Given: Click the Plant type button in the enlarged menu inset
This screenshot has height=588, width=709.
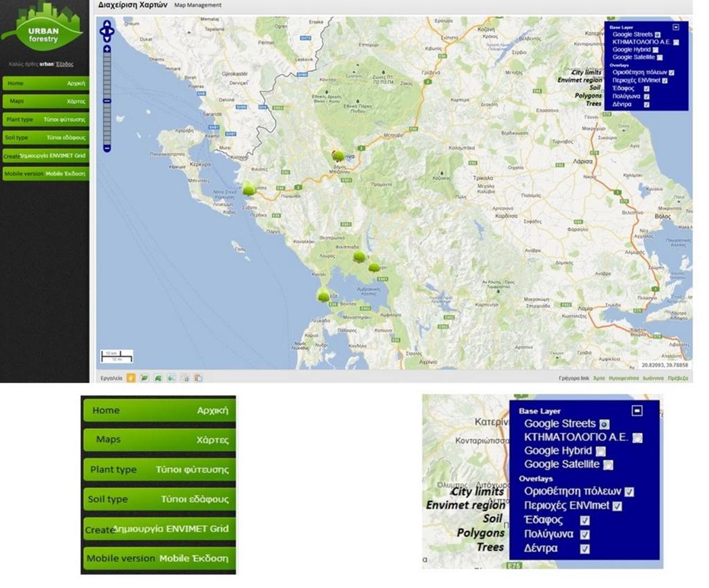Looking at the screenshot, I should 160,470.
